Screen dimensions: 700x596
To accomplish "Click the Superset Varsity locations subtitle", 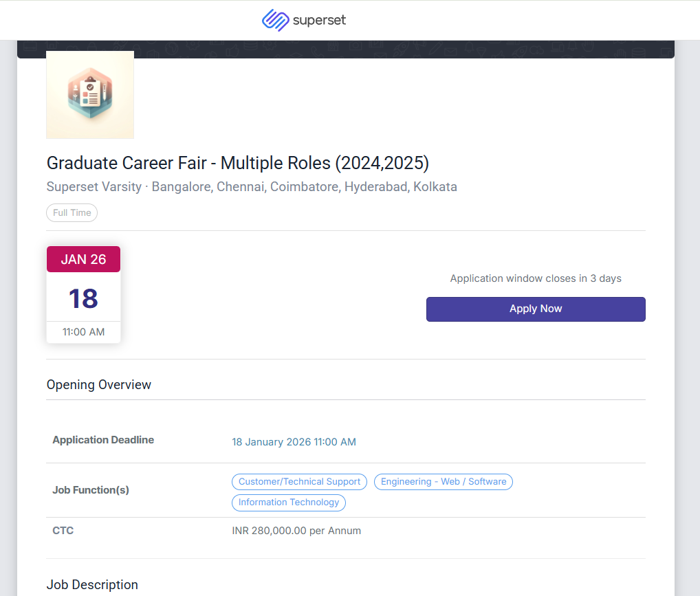I will point(252,187).
